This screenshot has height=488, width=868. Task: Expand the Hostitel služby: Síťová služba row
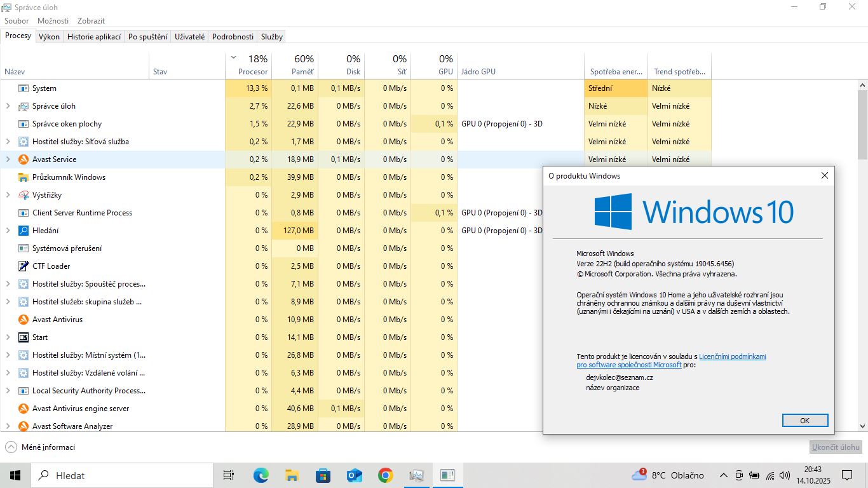coord(8,142)
